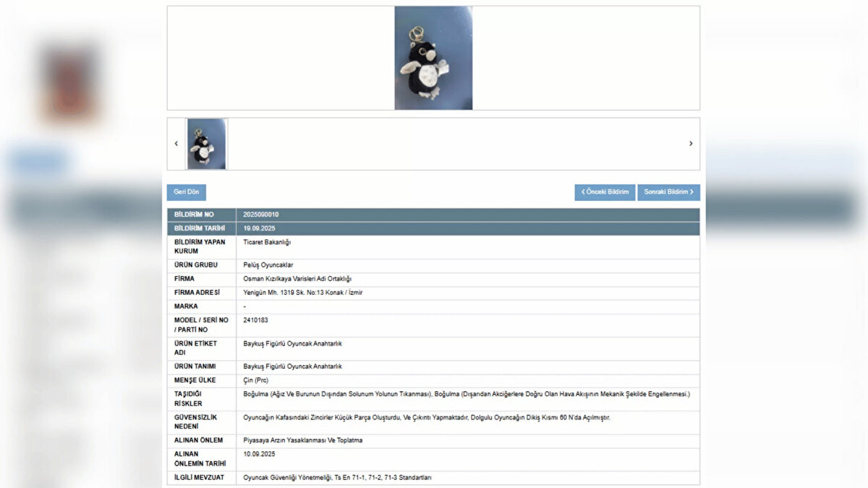The height and width of the screenshot is (488, 868).
Task: Click the Oyuncak Güvenliği Yönetmeliği legislation text
Action: click(x=337, y=478)
